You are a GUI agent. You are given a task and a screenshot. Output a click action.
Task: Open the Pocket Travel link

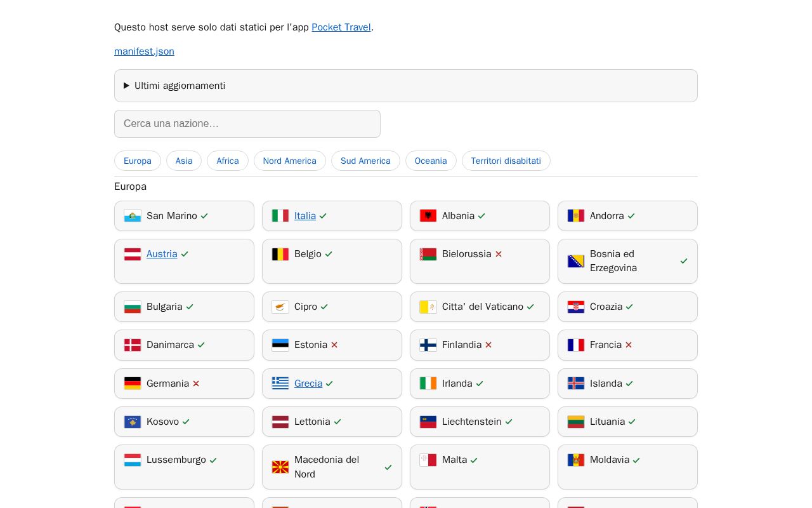pyautogui.click(x=341, y=27)
